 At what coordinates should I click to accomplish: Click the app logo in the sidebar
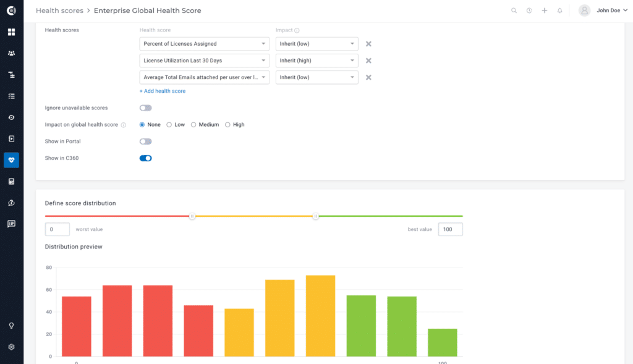11,11
